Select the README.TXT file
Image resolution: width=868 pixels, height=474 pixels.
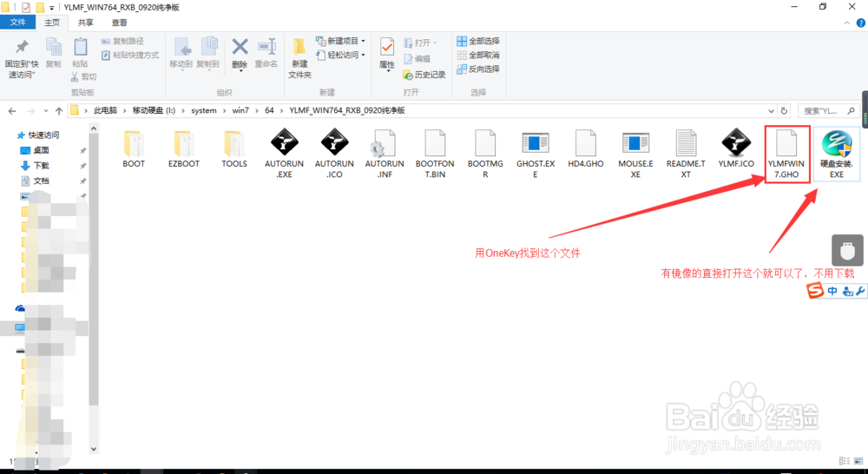[x=686, y=154]
